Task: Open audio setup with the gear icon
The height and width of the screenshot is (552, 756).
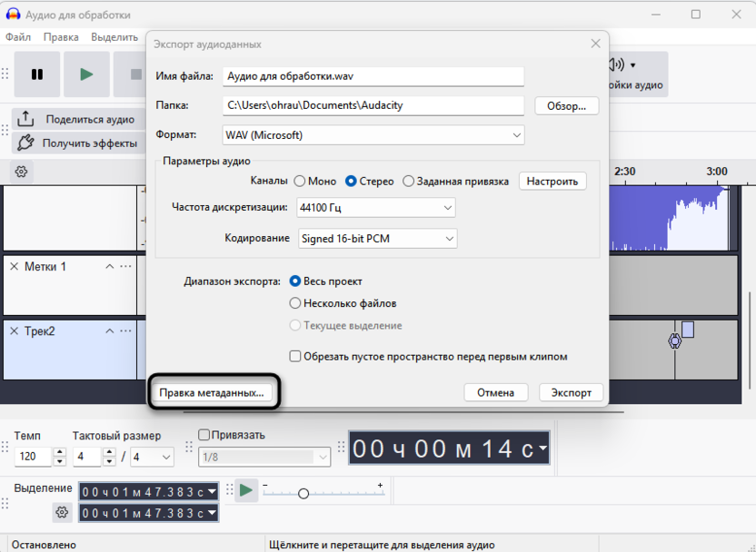Action: coord(22,171)
